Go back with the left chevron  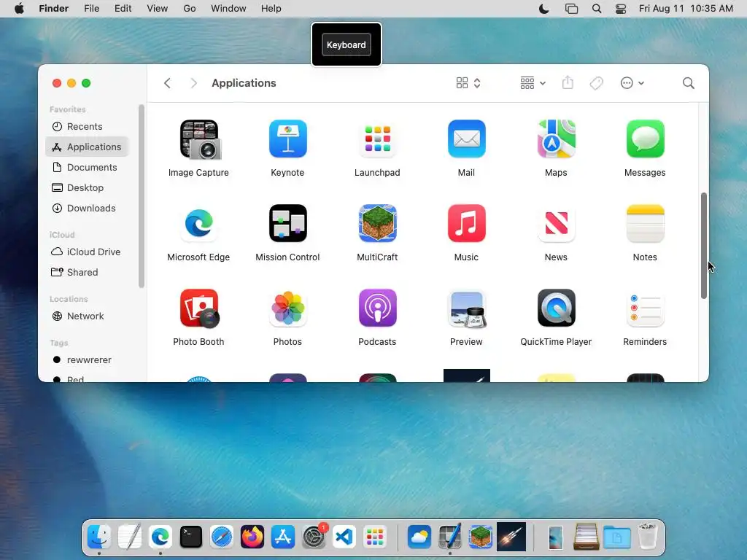coord(167,83)
